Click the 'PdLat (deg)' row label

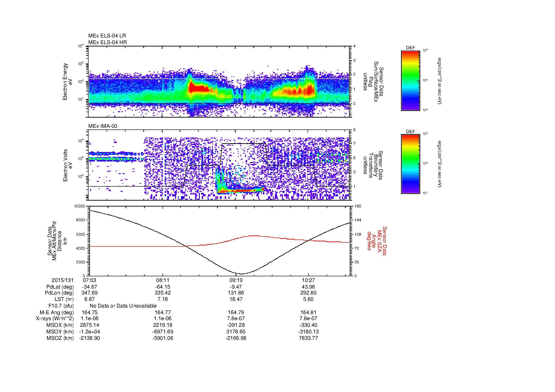pos(60,287)
